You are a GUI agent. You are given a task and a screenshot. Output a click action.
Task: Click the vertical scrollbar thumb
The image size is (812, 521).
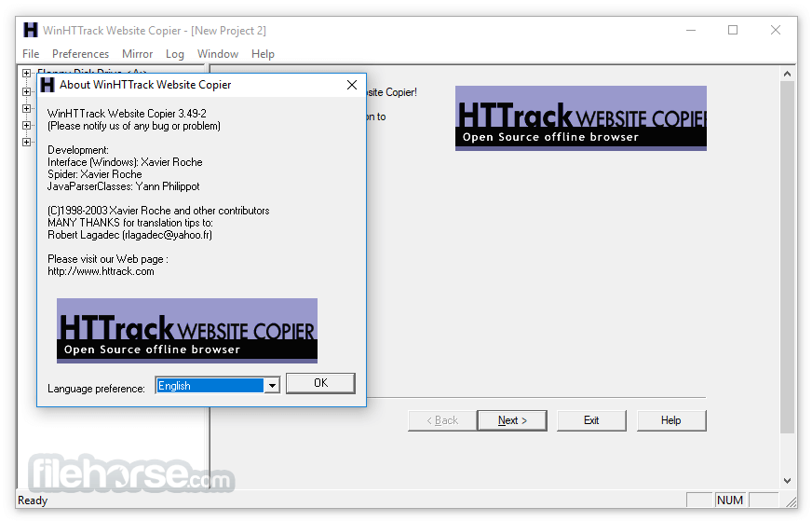787,256
